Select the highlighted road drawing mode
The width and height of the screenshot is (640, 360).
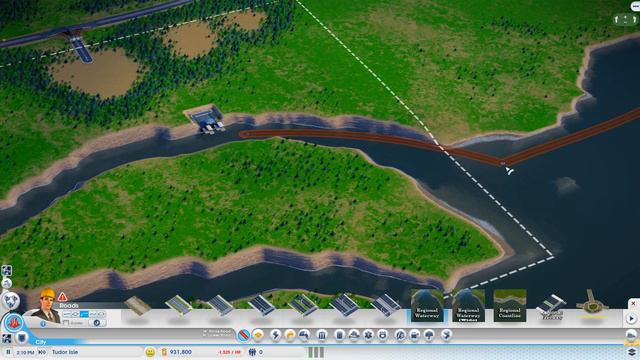[84, 314]
